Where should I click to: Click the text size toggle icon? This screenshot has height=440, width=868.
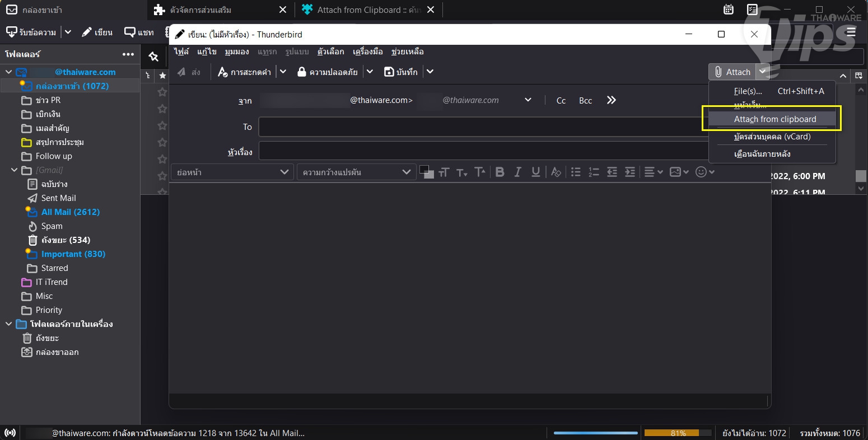click(444, 172)
